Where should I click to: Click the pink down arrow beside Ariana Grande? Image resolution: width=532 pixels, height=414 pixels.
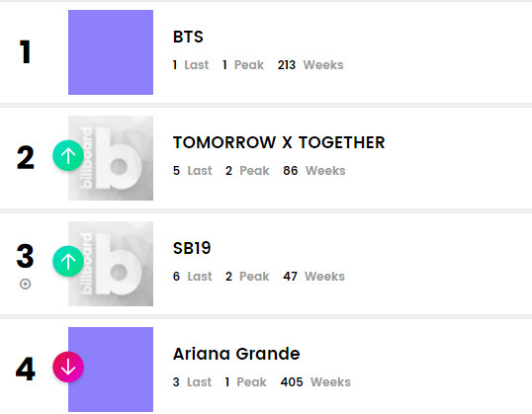(68, 367)
